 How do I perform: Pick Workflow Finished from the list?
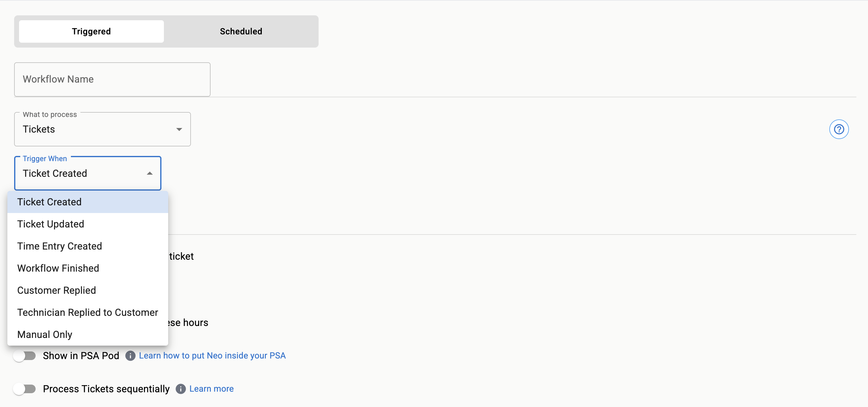58,268
